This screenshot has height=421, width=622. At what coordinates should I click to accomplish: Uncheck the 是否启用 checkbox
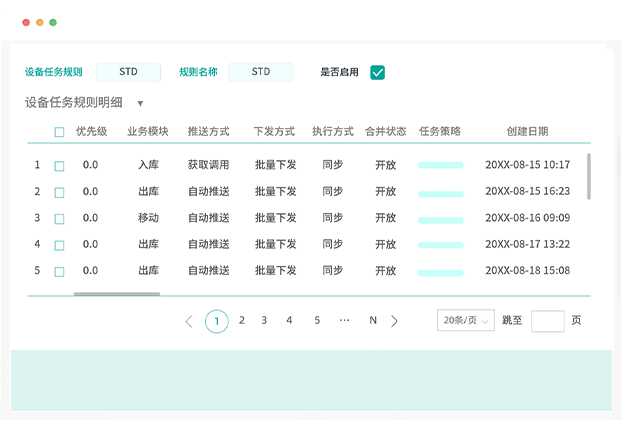(377, 73)
